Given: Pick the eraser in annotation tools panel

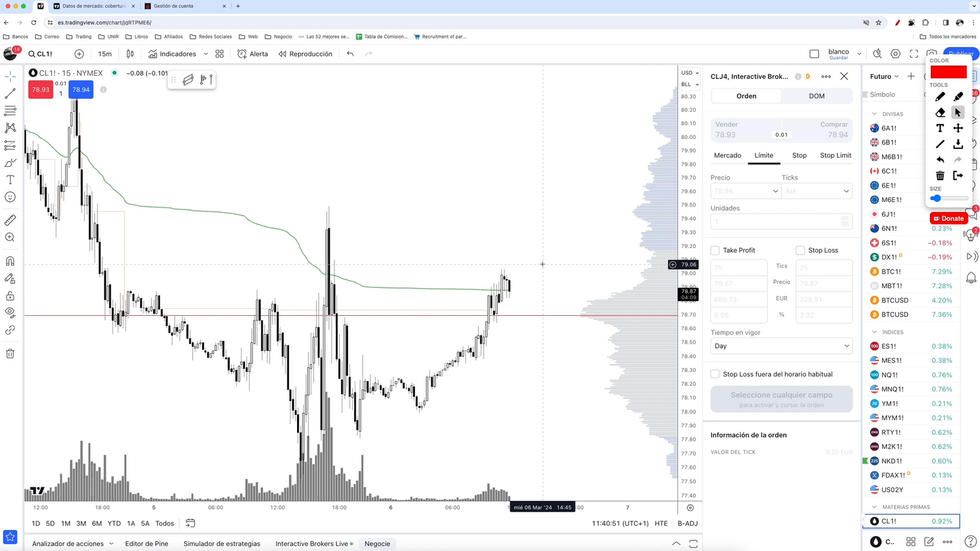Looking at the screenshot, I should [x=940, y=113].
